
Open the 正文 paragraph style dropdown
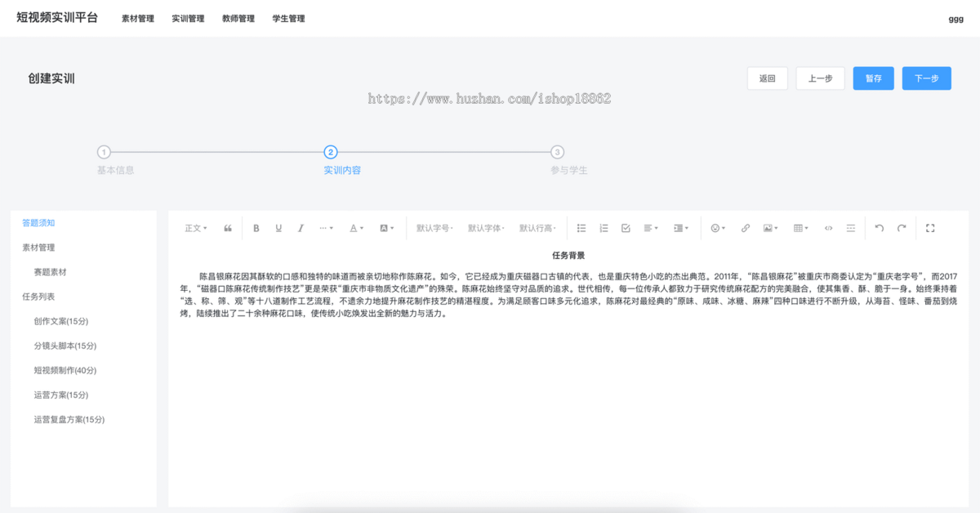click(x=196, y=228)
